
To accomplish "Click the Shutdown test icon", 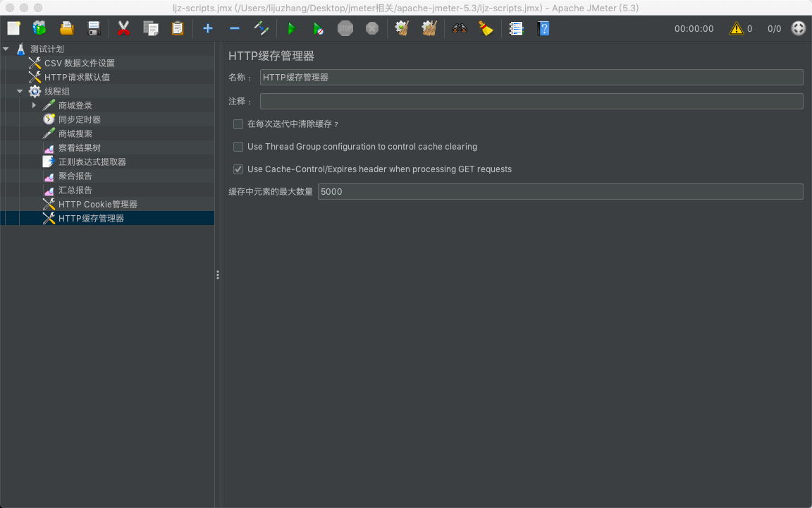I will pos(372,28).
